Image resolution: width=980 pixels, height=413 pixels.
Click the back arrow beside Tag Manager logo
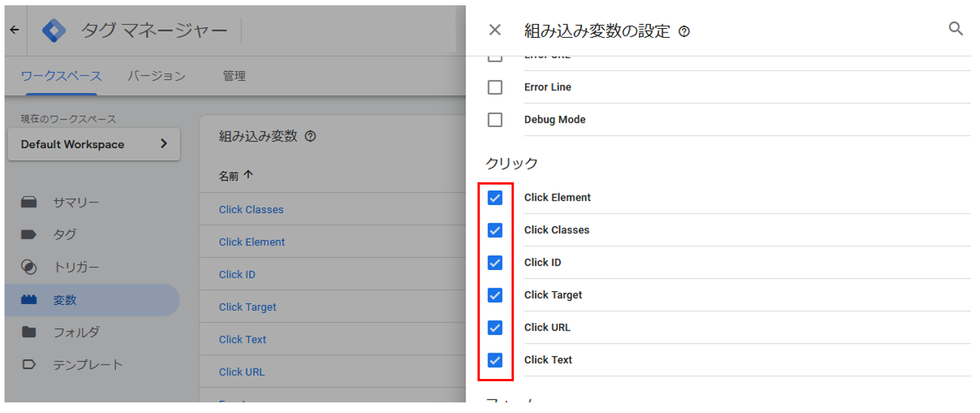click(14, 31)
